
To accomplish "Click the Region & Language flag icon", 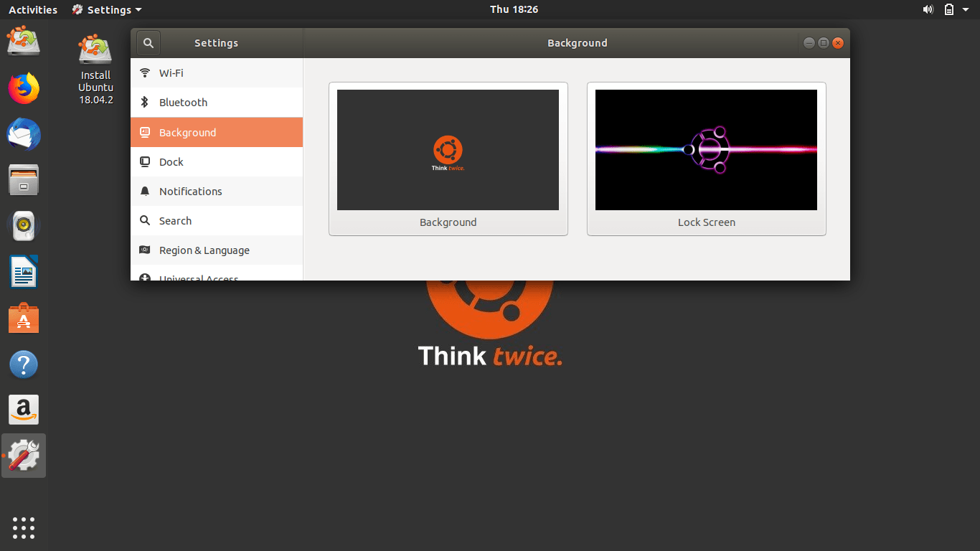I will pyautogui.click(x=145, y=250).
